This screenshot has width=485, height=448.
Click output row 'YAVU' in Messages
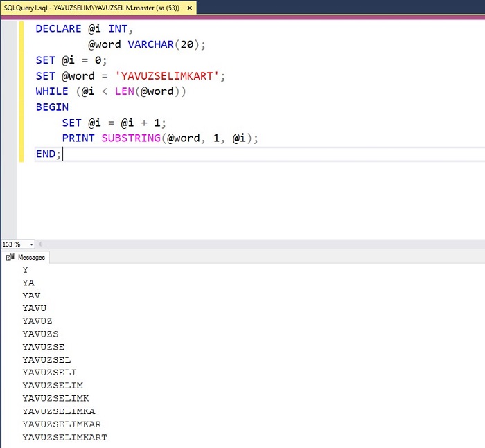(x=35, y=308)
